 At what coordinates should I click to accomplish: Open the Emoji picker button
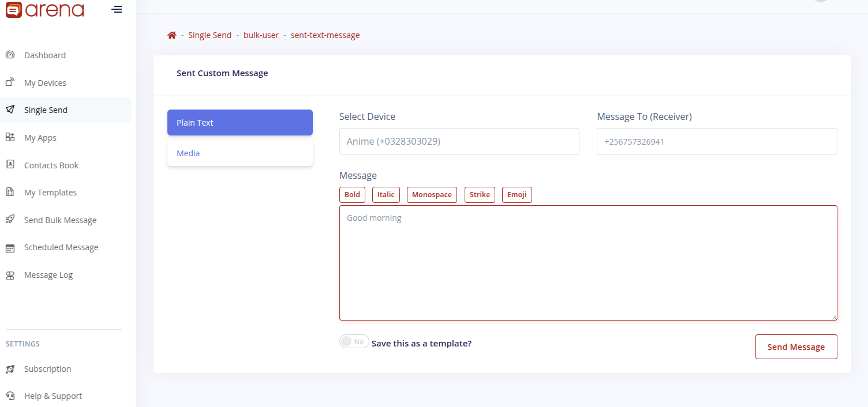point(517,195)
